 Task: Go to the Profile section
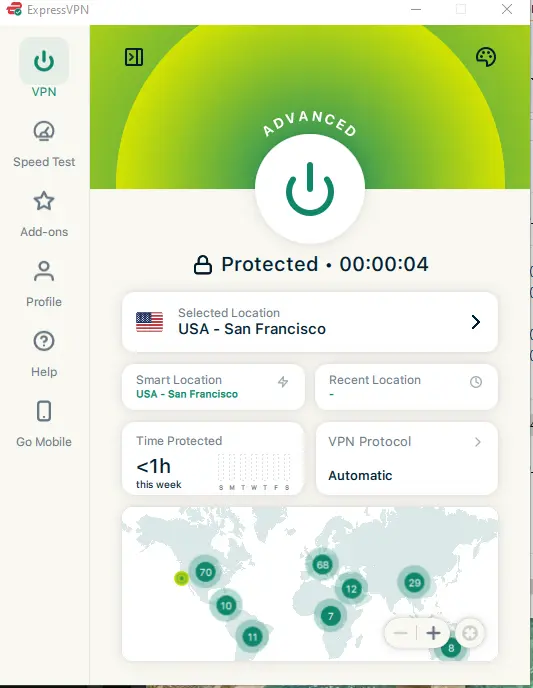44,284
